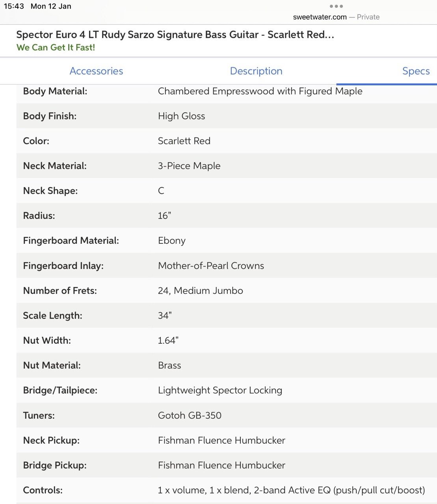Open the Accessories tab
Screen dimensions: 437x504
pos(96,71)
